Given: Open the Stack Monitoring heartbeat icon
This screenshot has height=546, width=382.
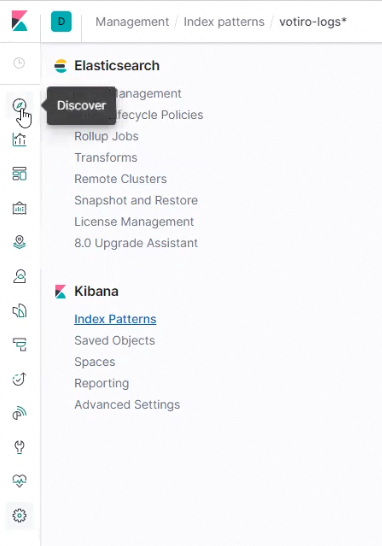Looking at the screenshot, I should click(x=20, y=481).
